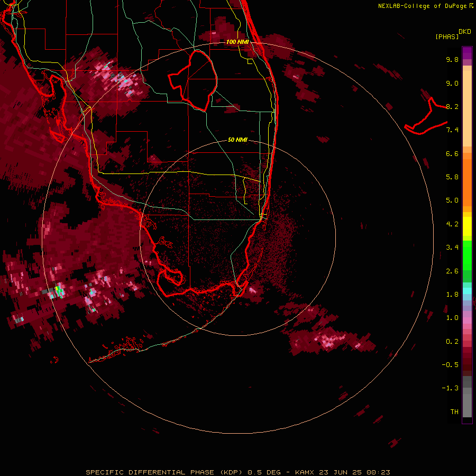This screenshot has height=476, width=476.
Task: Click the KDP product caption at bottom
Action: pos(237,472)
